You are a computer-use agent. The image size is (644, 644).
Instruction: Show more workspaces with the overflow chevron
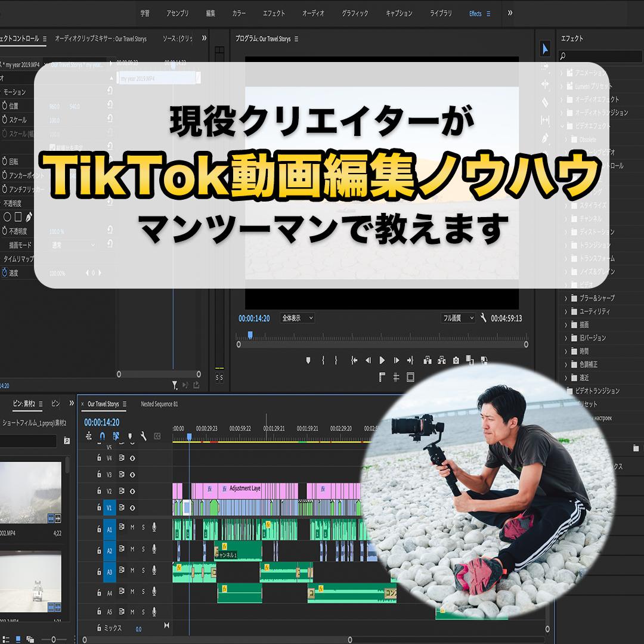point(510,13)
